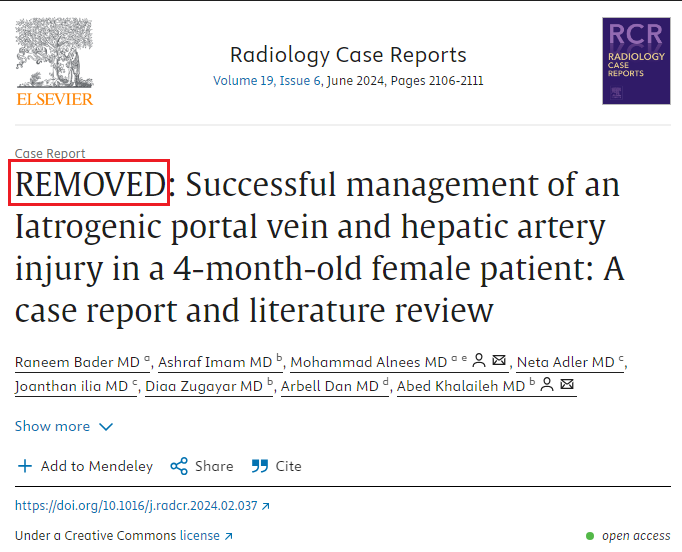
Task: Click the envelope icon after Mohammad Alnees
Action: click(499, 360)
